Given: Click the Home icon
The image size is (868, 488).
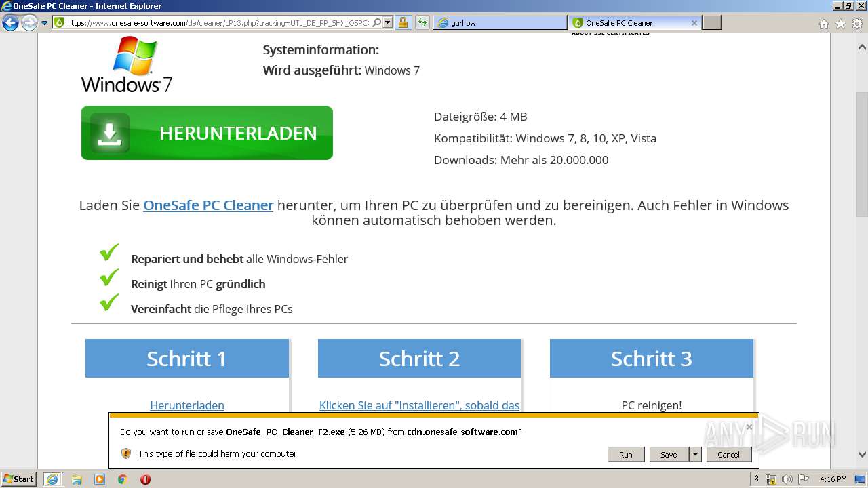Looking at the screenshot, I should [x=823, y=24].
